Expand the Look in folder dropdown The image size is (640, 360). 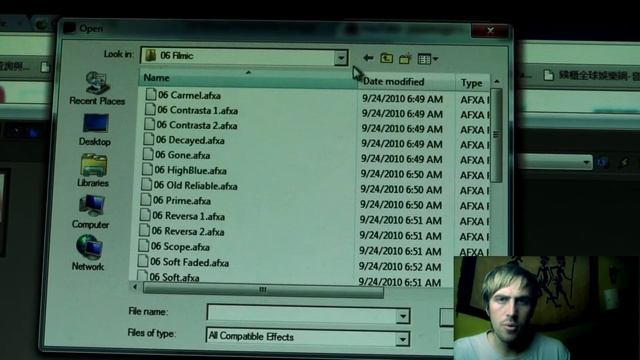pos(341,58)
